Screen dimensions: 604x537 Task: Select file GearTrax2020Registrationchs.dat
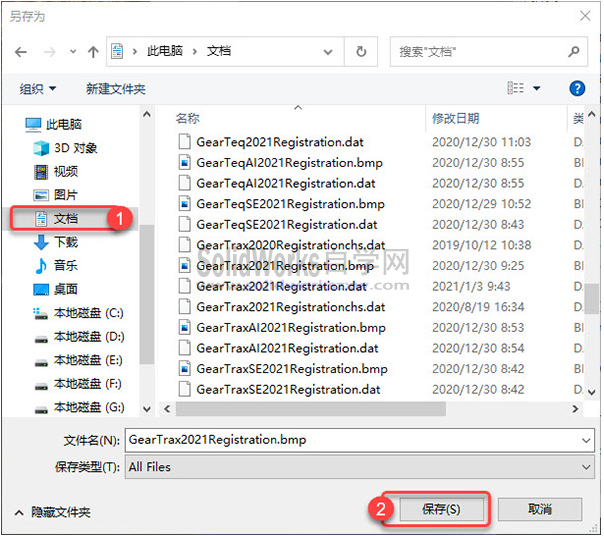pyautogui.click(x=290, y=245)
